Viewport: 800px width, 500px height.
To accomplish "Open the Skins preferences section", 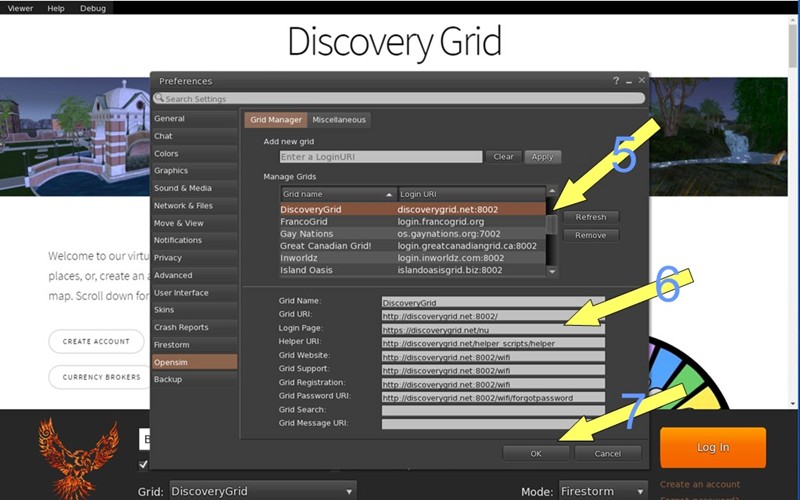I will pyautogui.click(x=194, y=310).
